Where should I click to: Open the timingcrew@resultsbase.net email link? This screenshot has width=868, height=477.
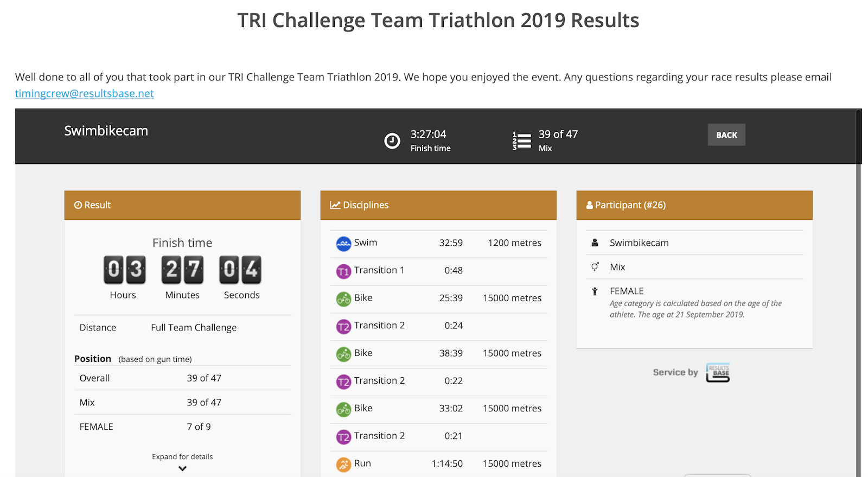coord(85,93)
